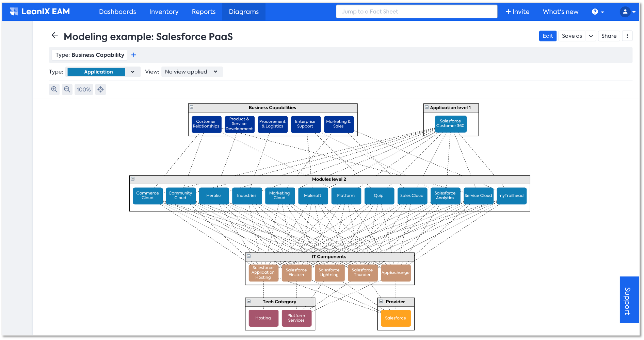
Task: Center the diagram with the target icon
Action: (100, 89)
